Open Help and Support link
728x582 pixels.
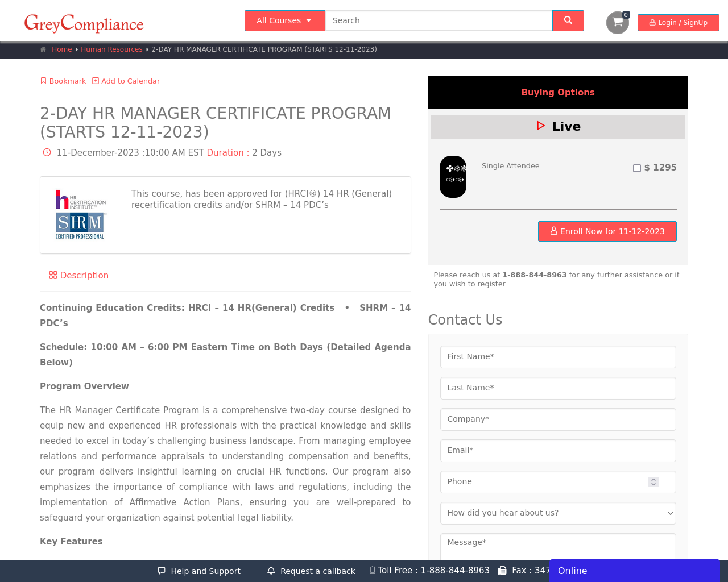(x=199, y=571)
